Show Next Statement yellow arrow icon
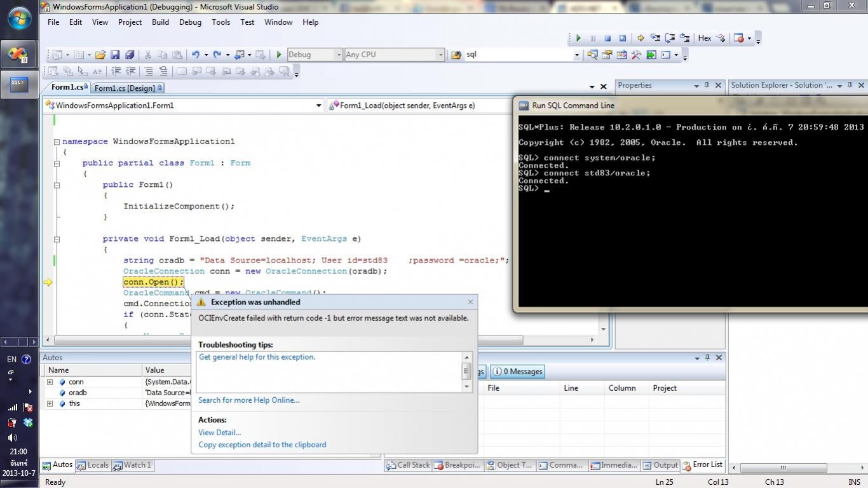 641,38
